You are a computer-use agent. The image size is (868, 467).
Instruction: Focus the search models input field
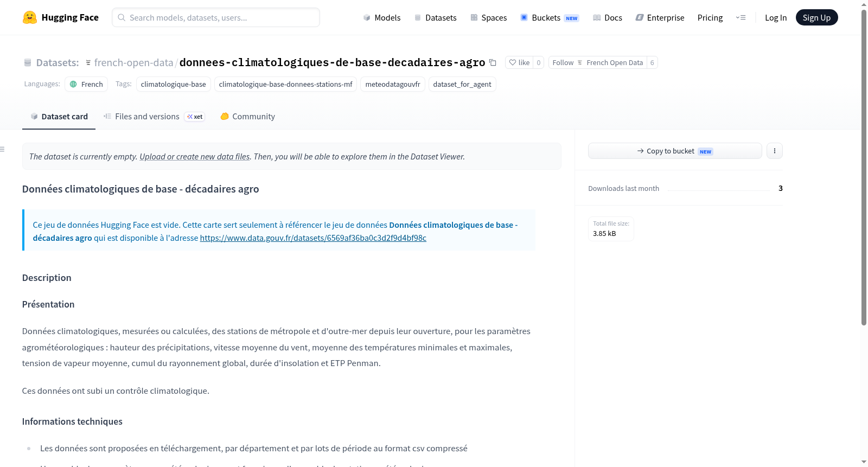216,17
